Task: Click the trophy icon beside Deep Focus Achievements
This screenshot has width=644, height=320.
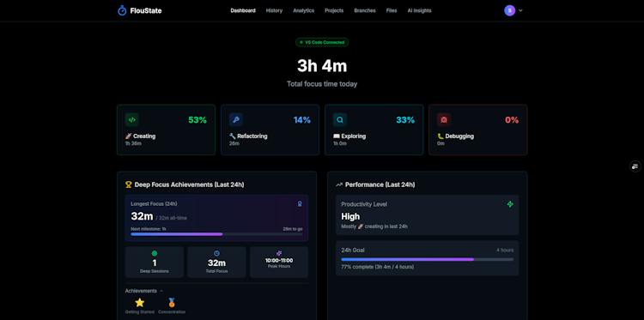Action: (129, 184)
